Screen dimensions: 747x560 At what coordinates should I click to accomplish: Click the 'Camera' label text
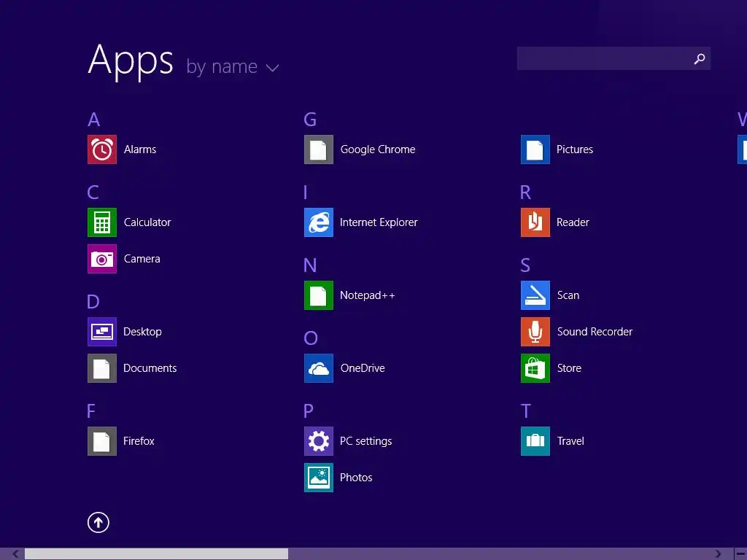click(142, 259)
